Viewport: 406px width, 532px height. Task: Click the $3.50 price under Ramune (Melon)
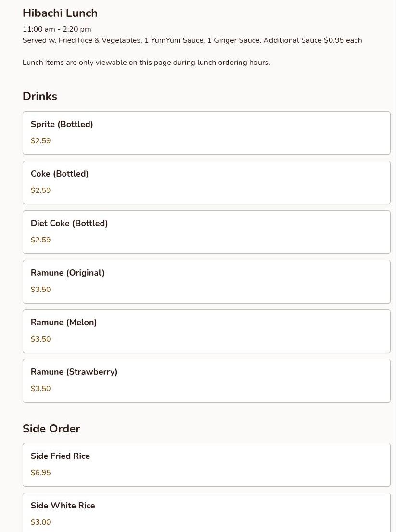pyautogui.click(x=41, y=339)
